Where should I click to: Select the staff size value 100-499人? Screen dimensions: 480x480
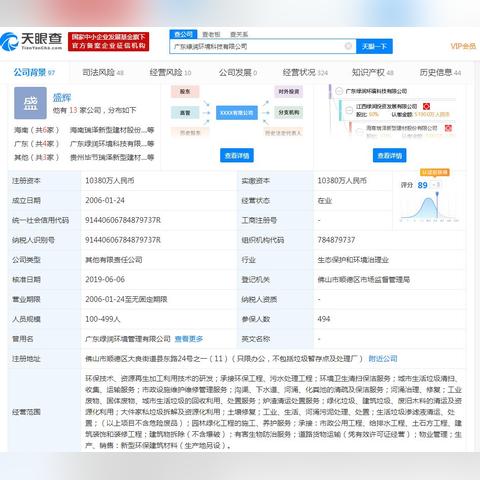pyautogui.click(x=103, y=319)
